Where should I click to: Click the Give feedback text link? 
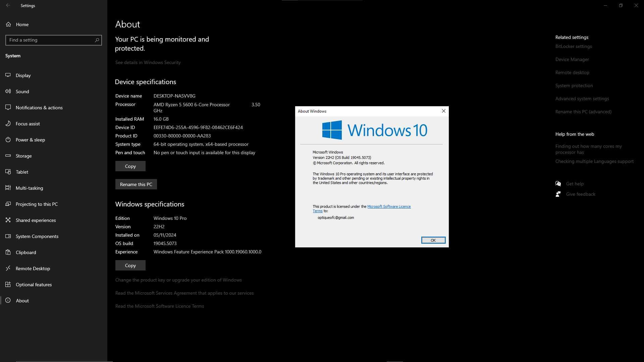pyautogui.click(x=581, y=194)
